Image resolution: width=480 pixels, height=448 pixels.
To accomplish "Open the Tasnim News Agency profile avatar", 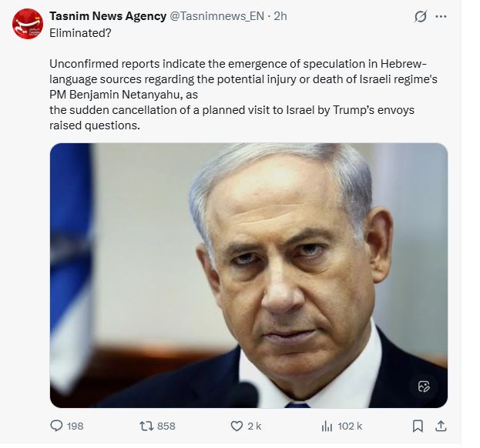I will pyautogui.click(x=28, y=24).
